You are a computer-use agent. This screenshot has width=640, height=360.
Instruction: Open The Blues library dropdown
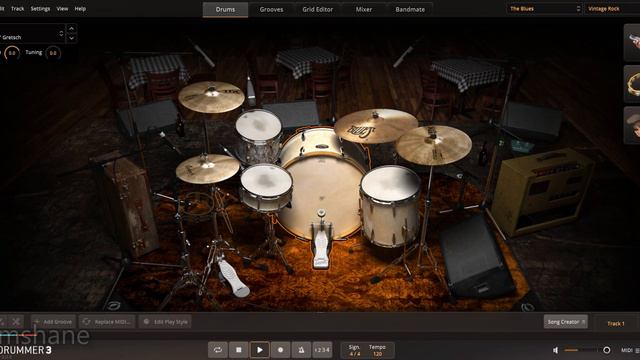pyautogui.click(x=544, y=9)
